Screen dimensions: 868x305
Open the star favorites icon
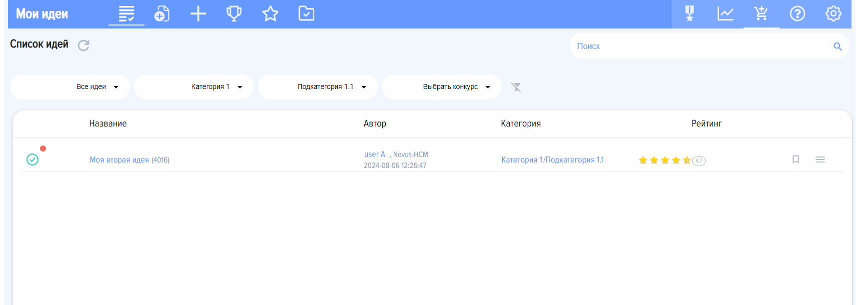tap(270, 13)
